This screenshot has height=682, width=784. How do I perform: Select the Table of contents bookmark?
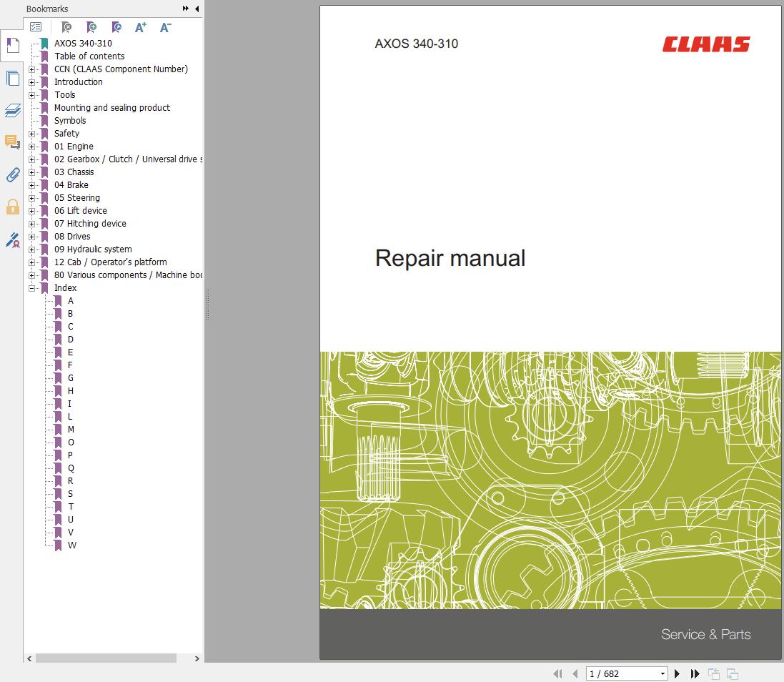[89, 56]
